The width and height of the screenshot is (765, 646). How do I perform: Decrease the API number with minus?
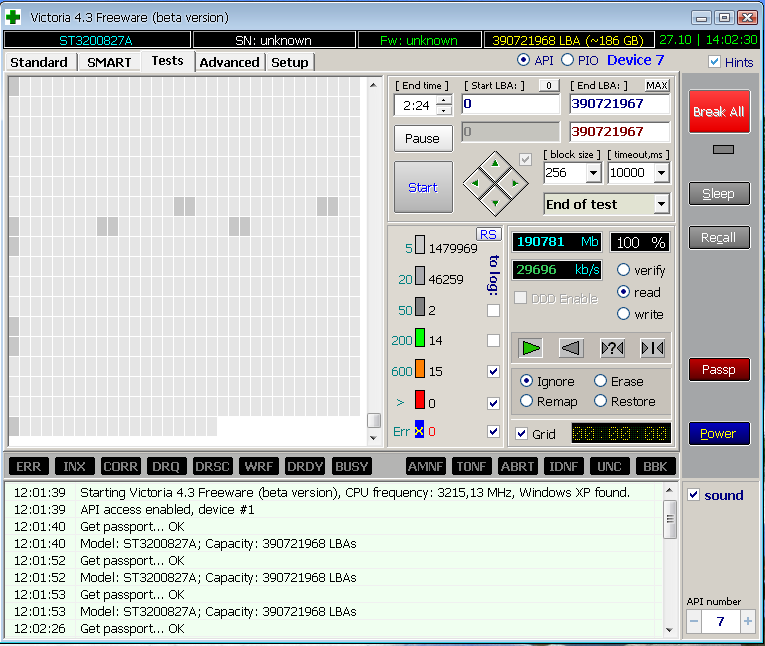pos(694,622)
